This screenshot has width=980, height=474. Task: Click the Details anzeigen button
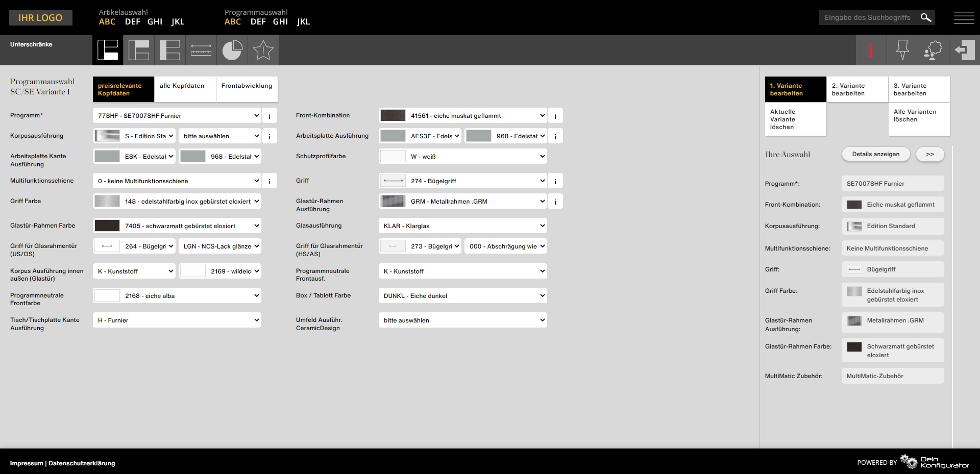click(875, 154)
